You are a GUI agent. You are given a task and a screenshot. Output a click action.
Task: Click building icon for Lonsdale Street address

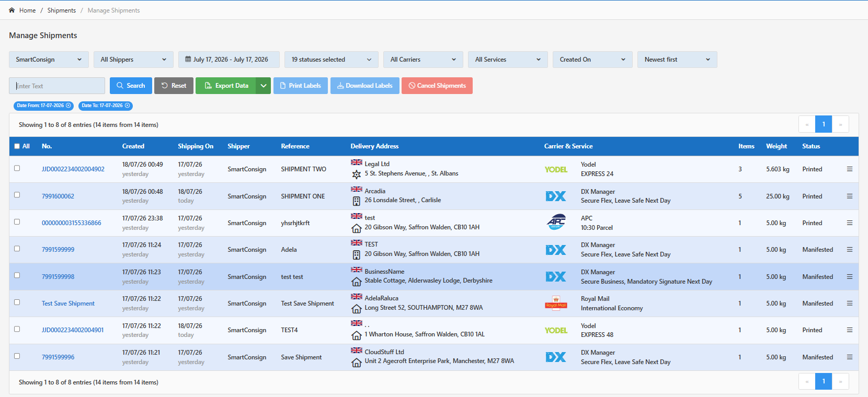tap(357, 201)
